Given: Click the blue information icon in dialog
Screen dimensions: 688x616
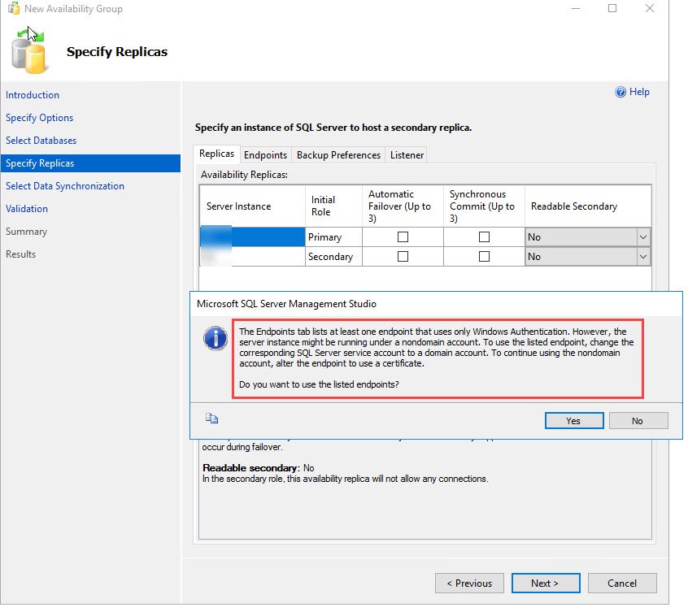Looking at the screenshot, I should pyautogui.click(x=216, y=338).
